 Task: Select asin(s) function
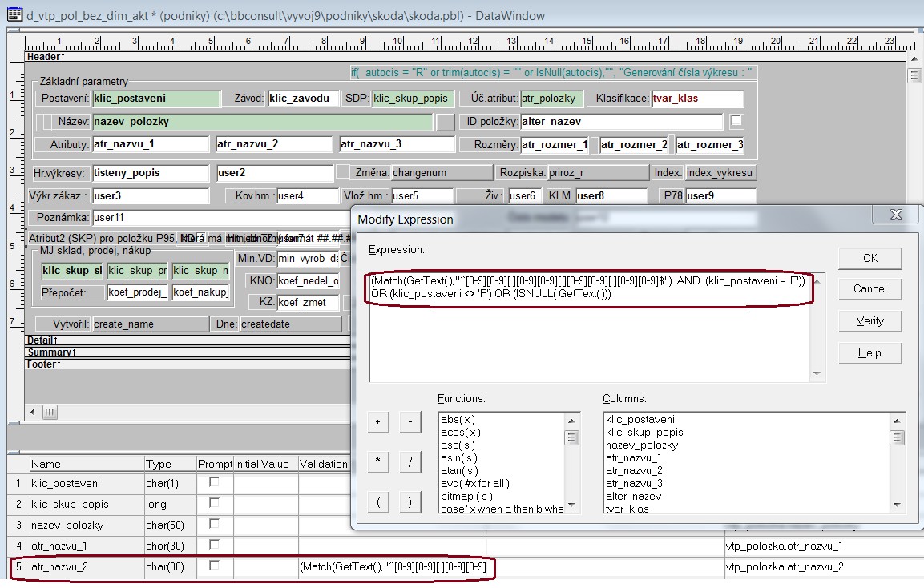459,457
